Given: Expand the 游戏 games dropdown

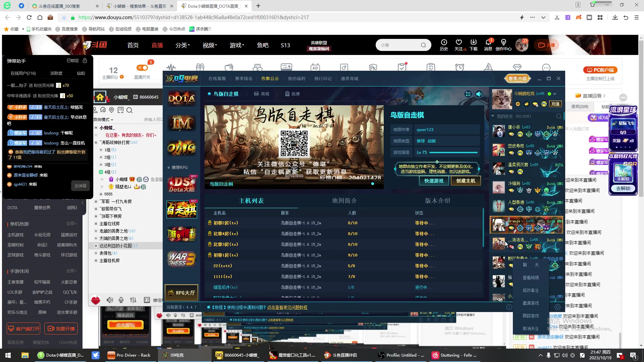Looking at the screenshot, I should [x=237, y=45].
